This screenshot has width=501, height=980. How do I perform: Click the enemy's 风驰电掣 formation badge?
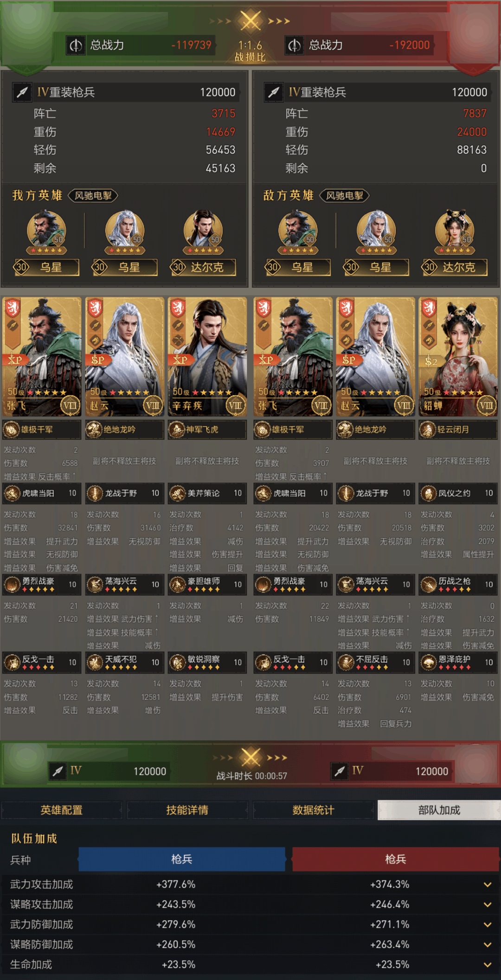click(345, 195)
